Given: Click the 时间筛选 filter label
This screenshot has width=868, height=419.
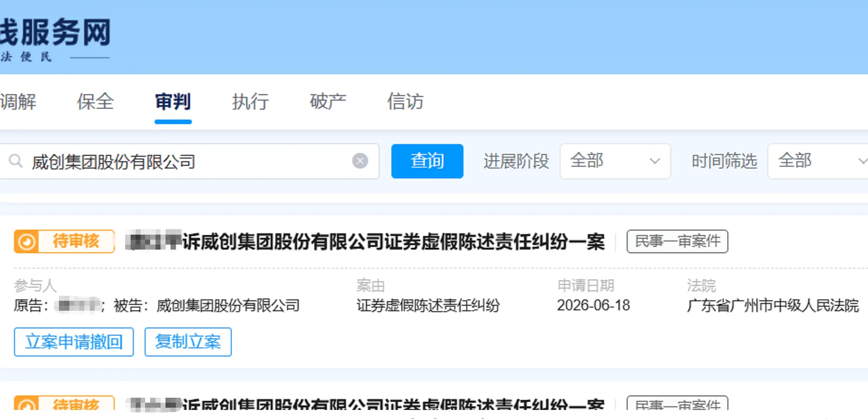Looking at the screenshot, I should 724,161.
